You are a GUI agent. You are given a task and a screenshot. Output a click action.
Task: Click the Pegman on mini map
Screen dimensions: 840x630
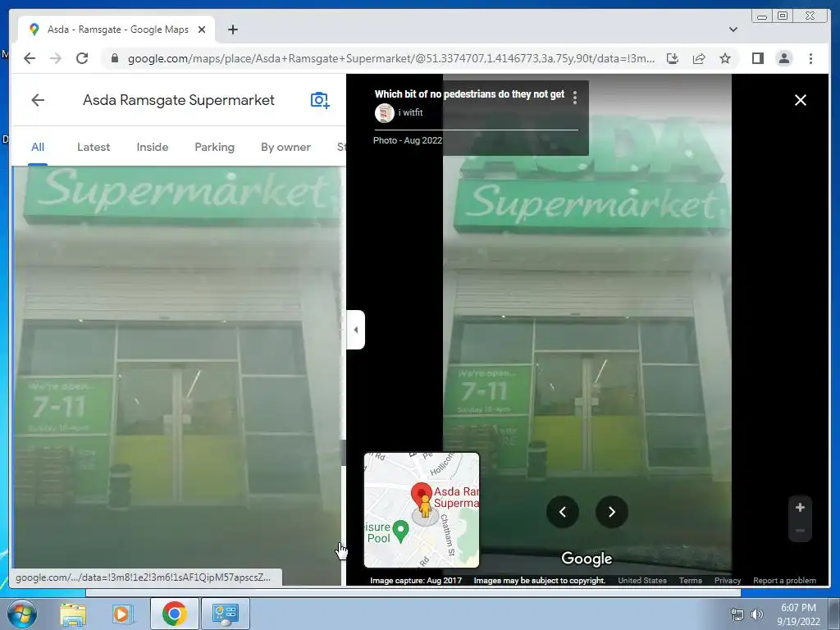click(425, 506)
